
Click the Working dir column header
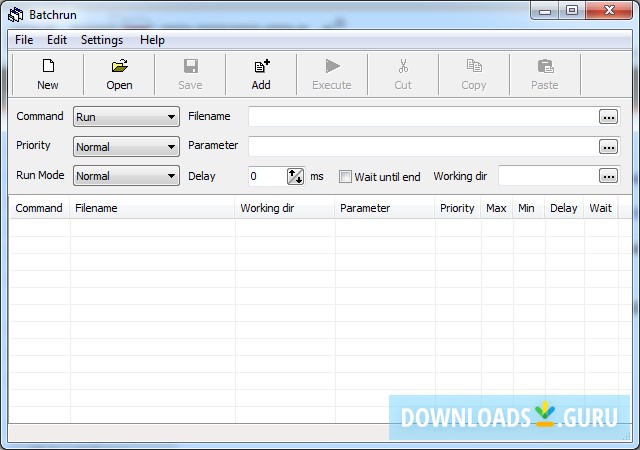click(285, 208)
